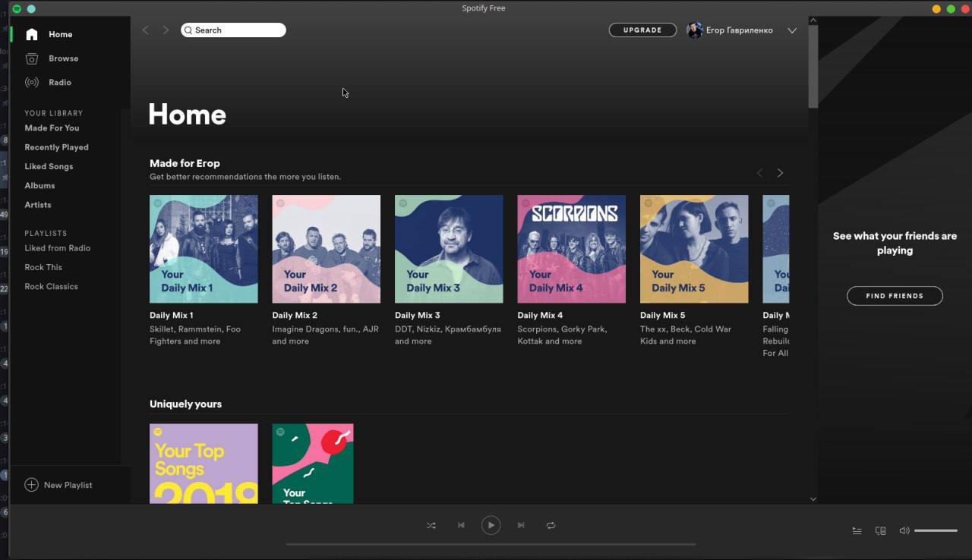Click 'Skillet, Rammstein, Foo Fighters and more'
972x560 pixels.
[195, 335]
